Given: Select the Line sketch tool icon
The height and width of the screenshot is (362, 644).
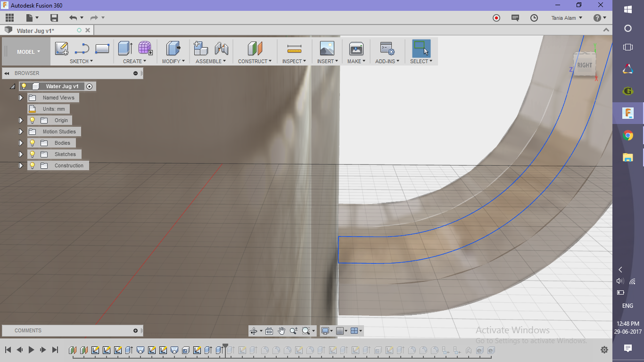Looking at the screenshot, I should point(82,49).
